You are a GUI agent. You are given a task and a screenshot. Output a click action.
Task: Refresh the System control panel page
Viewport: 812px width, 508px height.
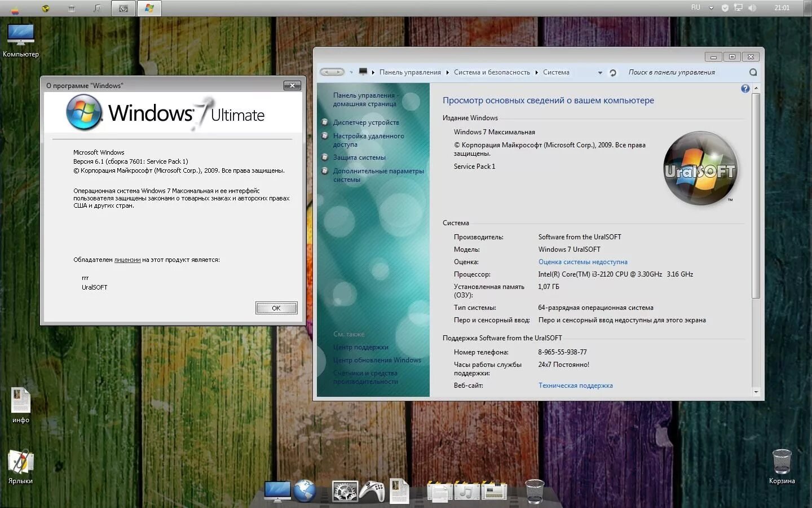(613, 72)
